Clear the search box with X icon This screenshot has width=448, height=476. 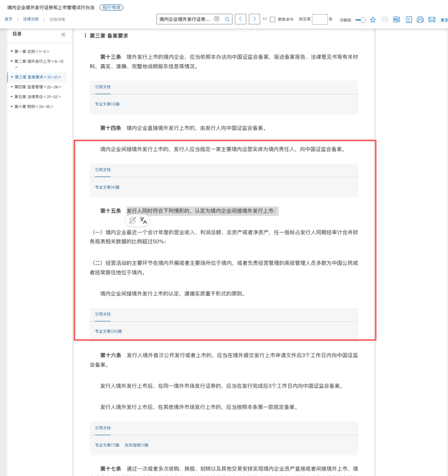tap(217, 19)
